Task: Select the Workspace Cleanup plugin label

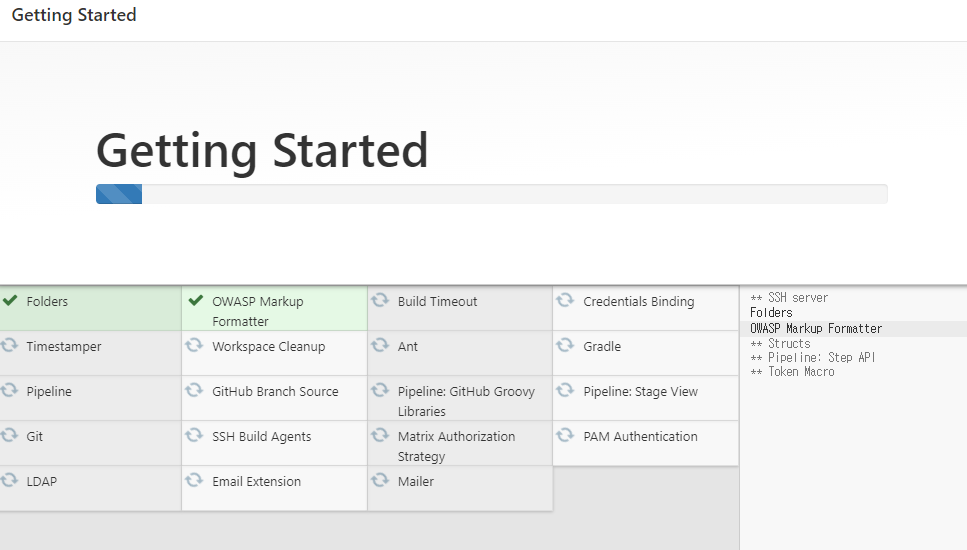Action: click(x=268, y=347)
